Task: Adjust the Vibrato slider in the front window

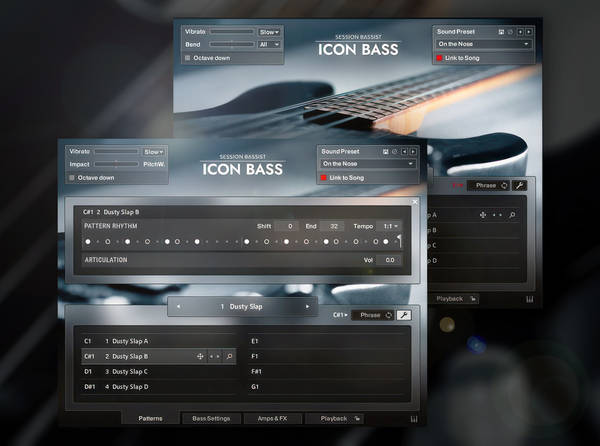Action: [x=116, y=152]
